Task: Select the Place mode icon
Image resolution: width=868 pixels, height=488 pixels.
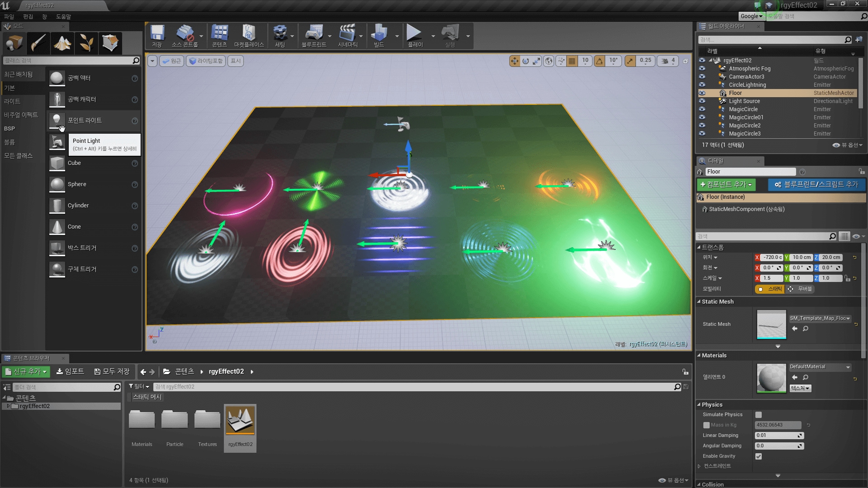Action: click(14, 43)
